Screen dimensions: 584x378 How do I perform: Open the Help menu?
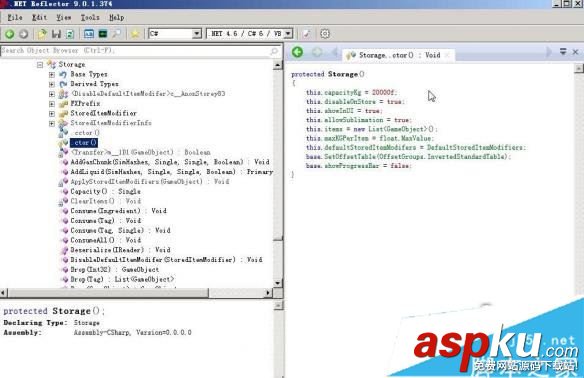coord(116,18)
